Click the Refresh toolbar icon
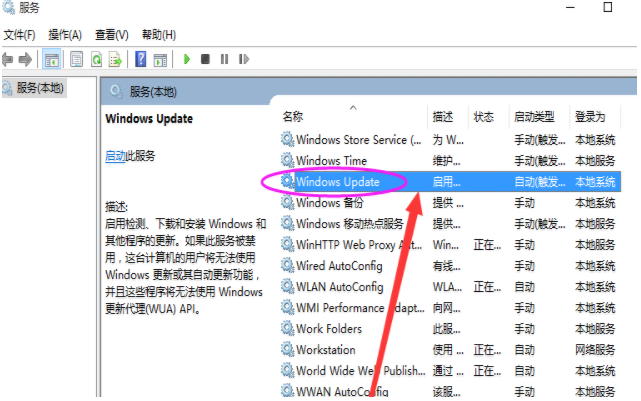This screenshot has width=641, height=401. (x=97, y=60)
